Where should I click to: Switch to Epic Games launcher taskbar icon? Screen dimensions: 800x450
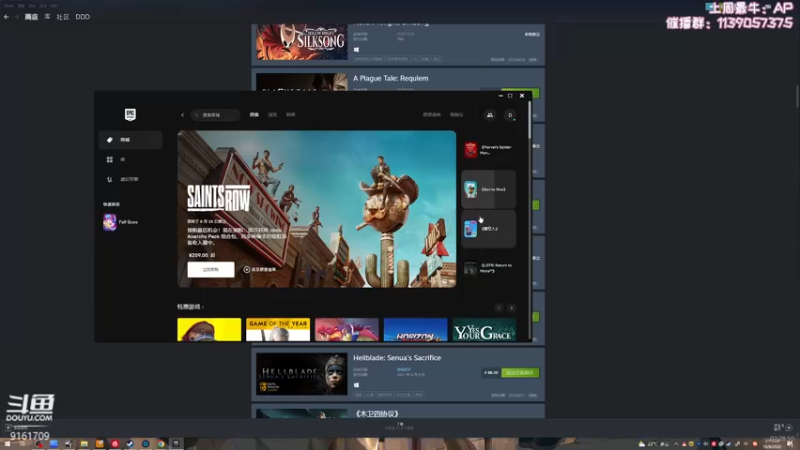[176, 444]
